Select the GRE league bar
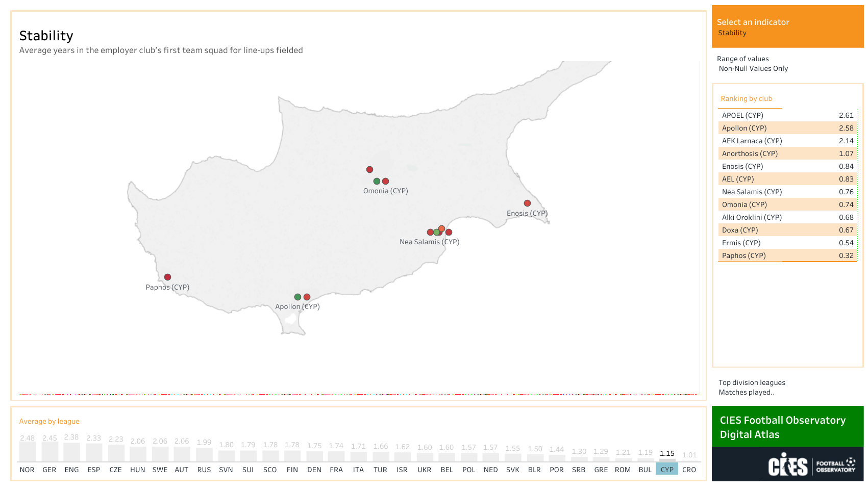Image resolution: width=868 pixels, height=491 pixels. tap(601, 459)
